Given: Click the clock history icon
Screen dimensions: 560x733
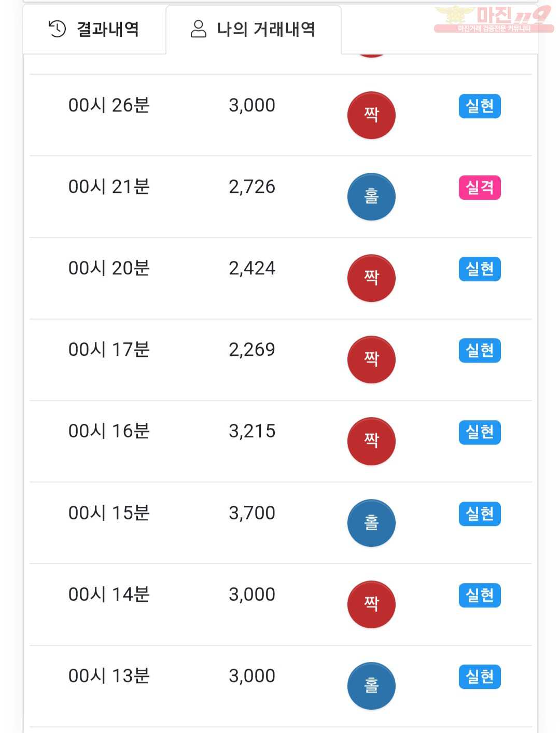Looking at the screenshot, I should pos(57,29).
